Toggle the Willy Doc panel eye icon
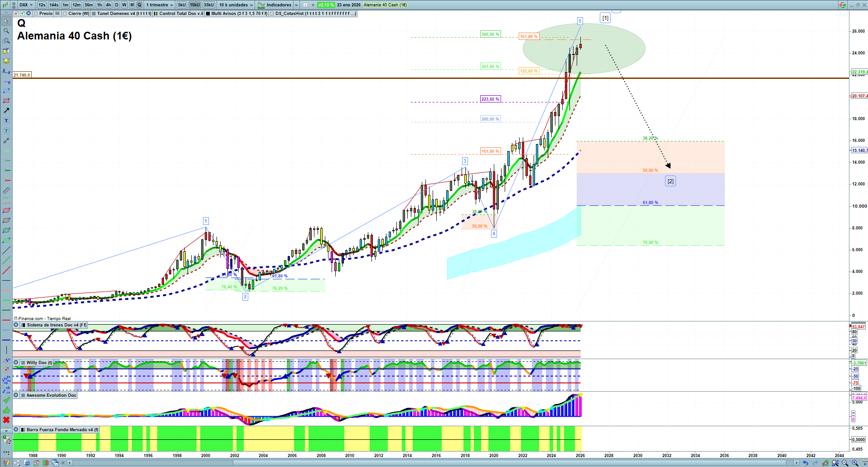Image resolution: width=868 pixels, height=467 pixels. [16, 363]
